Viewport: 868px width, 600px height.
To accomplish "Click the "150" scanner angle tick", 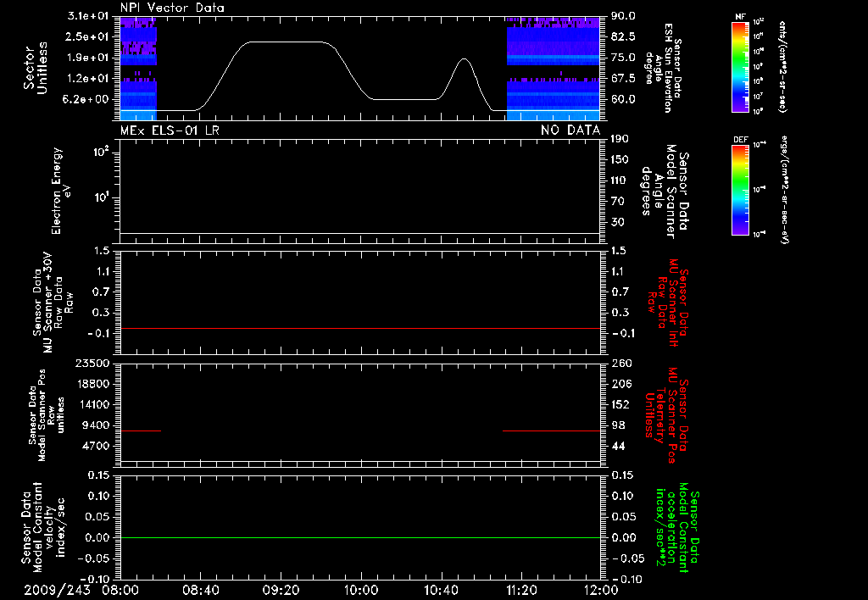I will coord(620,160).
